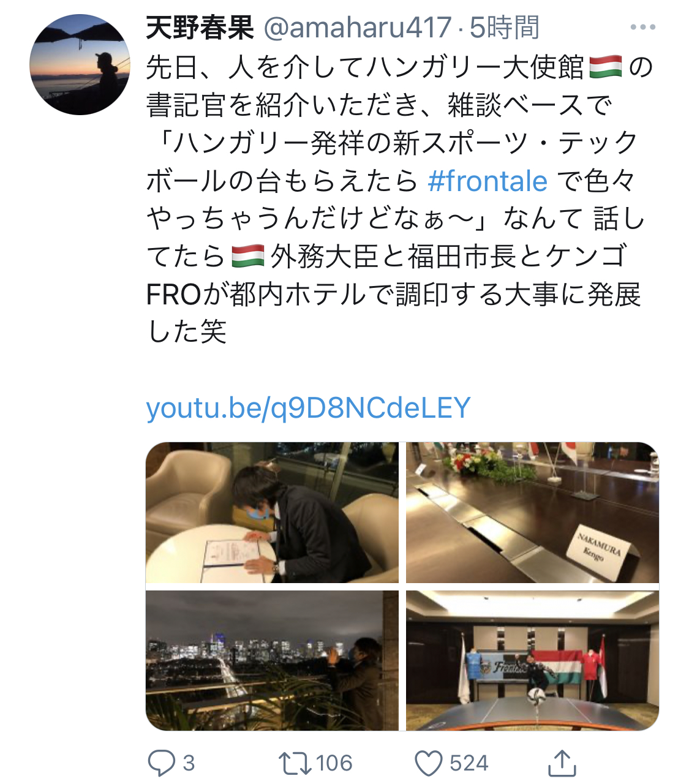Open the reply comment icon
689x784 pixels.
coord(162,763)
